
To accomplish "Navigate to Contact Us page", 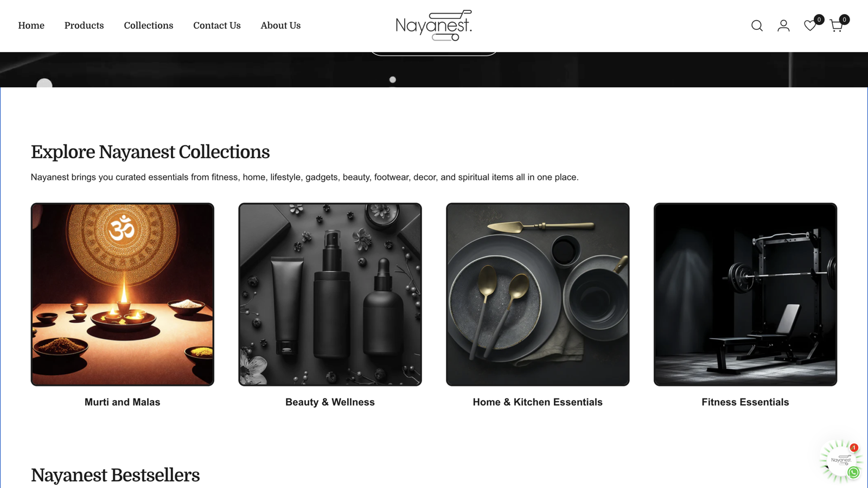I will 217,25.
